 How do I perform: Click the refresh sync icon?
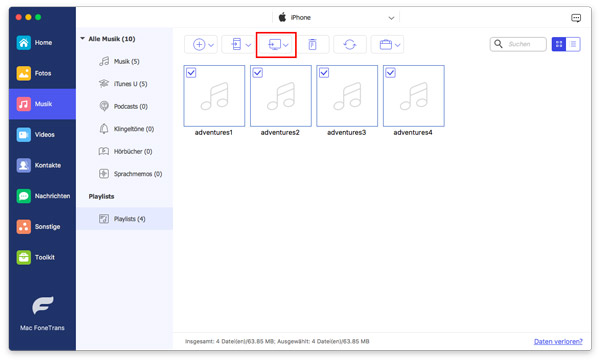[349, 44]
